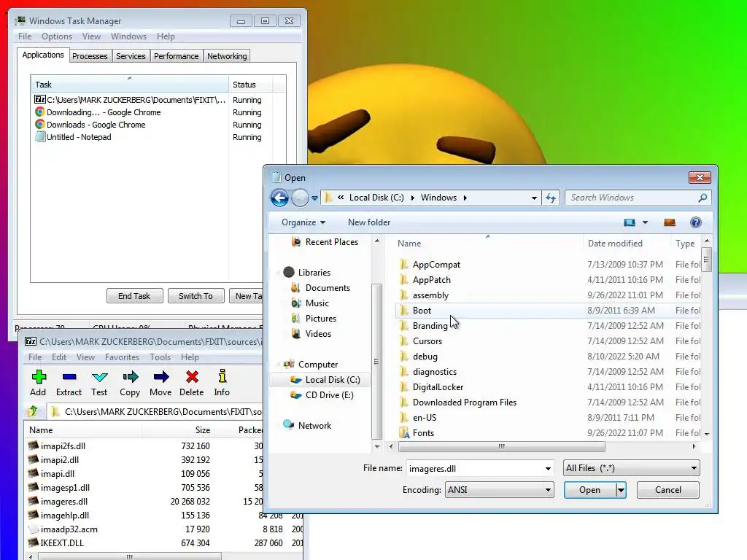This screenshot has height=560, width=747.
Task: Click the refresh icon beside address bar
Action: [x=551, y=198]
